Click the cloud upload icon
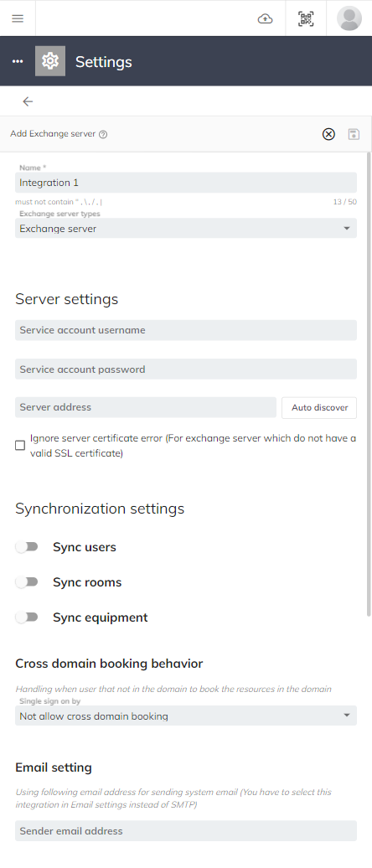Viewport: 372px width, 868px height. tap(265, 18)
